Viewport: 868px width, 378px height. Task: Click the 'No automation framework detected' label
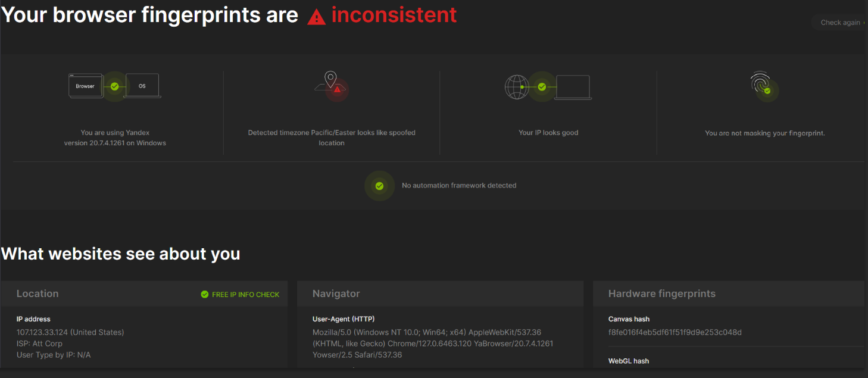458,186
